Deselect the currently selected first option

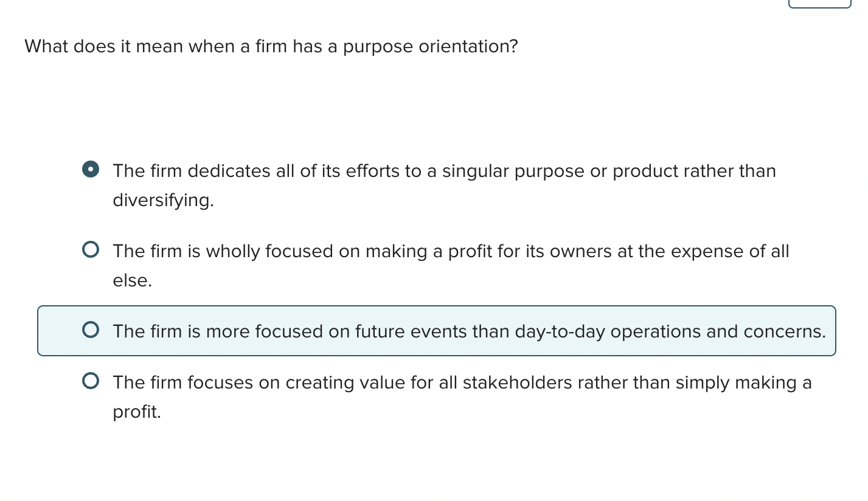(90, 170)
